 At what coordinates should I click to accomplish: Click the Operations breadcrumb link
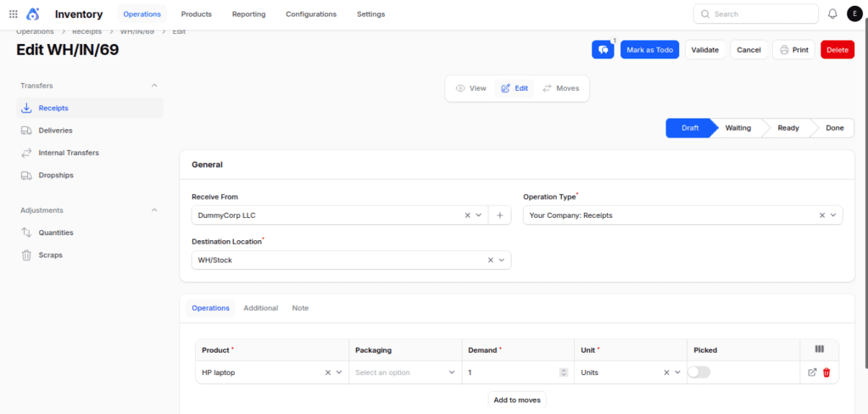point(35,31)
